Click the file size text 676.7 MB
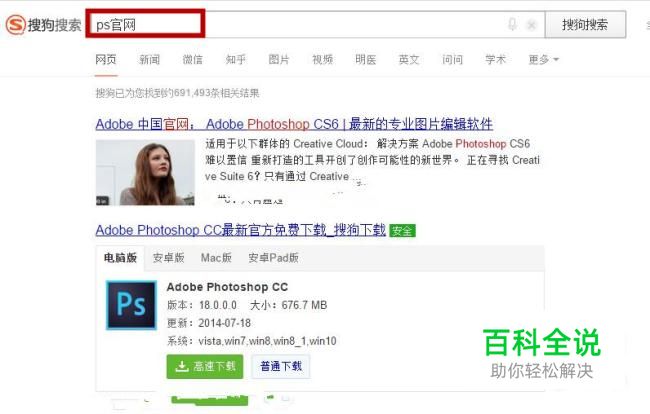The height and width of the screenshot is (414, 650). point(304,305)
